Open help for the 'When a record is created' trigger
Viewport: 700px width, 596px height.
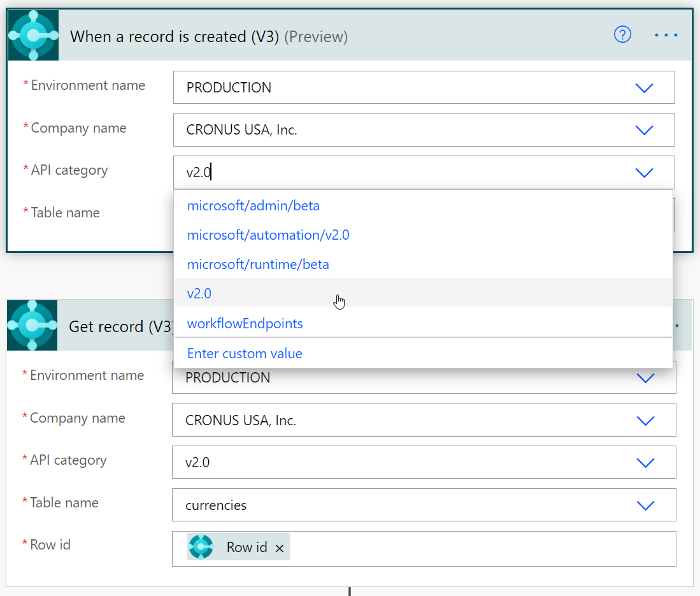[x=622, y=34]
